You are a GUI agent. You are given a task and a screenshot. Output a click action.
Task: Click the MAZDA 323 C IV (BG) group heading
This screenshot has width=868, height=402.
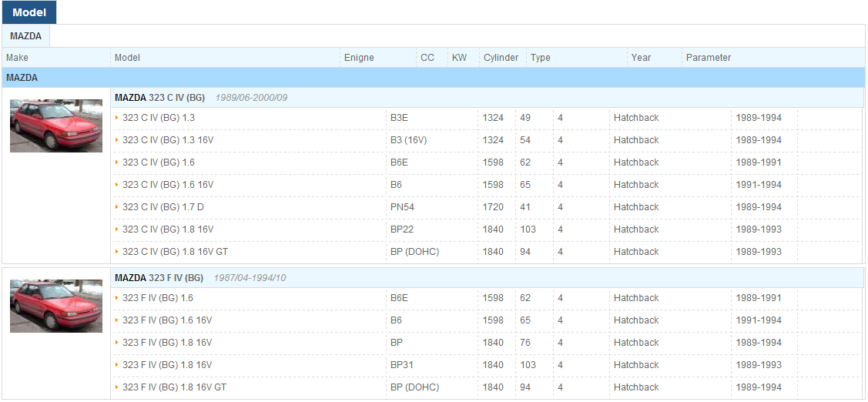(x=159, y=98)
